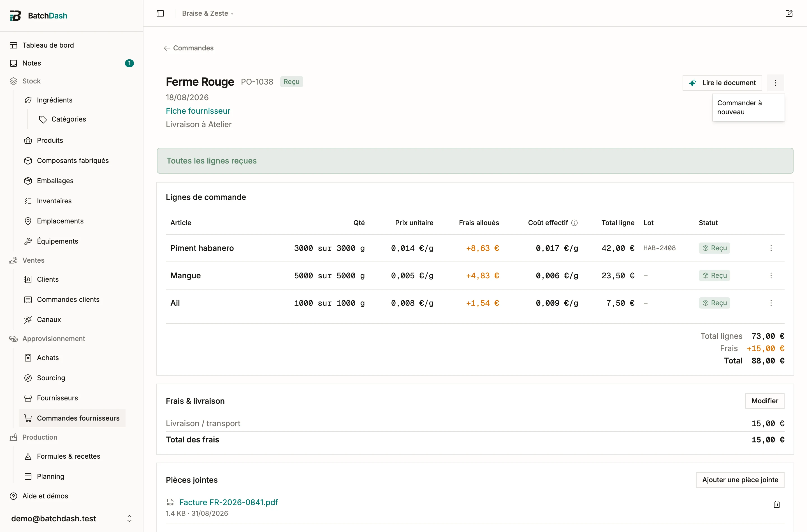Click the Ingrédients leaf icon
The height and width of the screenshot is (532, 807).
click(x=28, y=100)
